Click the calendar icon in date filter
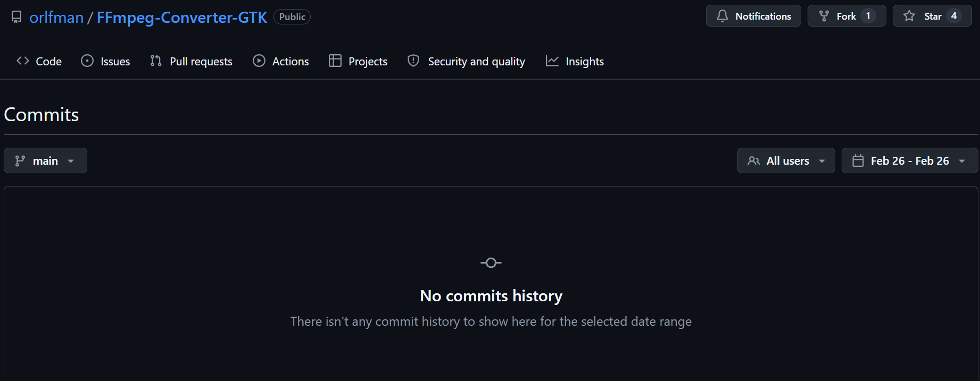980x381 pixels. 858,160
